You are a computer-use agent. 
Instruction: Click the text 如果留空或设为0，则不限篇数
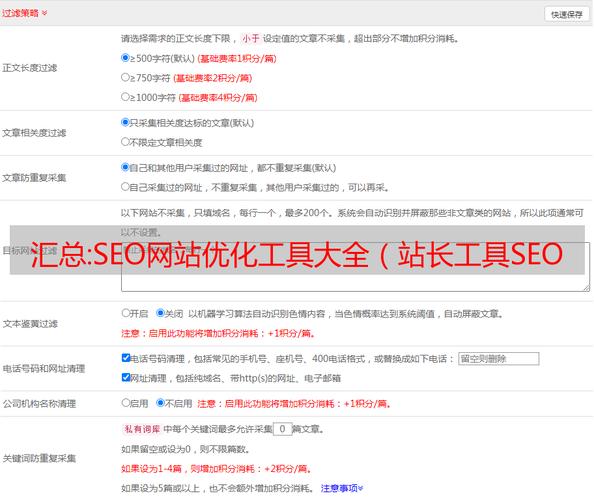point(185,449)
